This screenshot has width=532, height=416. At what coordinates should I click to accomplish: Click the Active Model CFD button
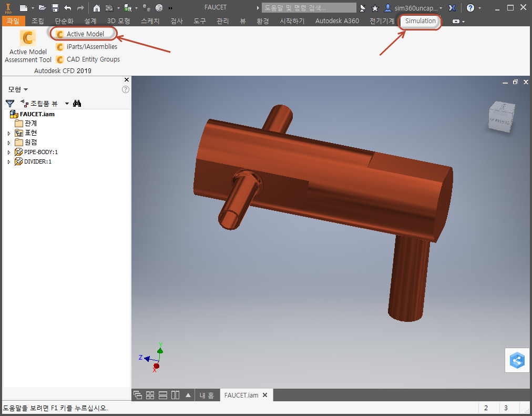81,34
